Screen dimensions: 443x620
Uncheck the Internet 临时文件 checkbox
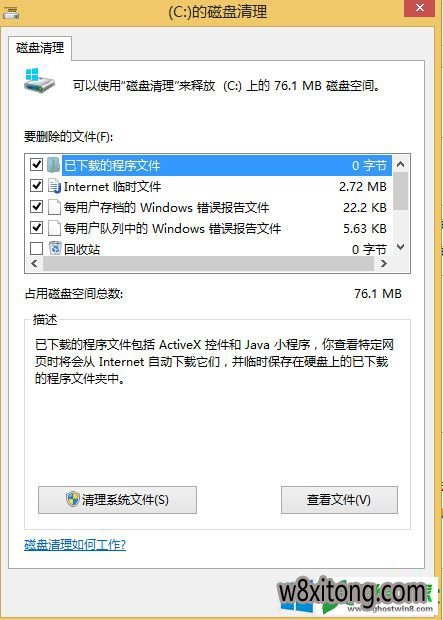[x=36, y=185]
